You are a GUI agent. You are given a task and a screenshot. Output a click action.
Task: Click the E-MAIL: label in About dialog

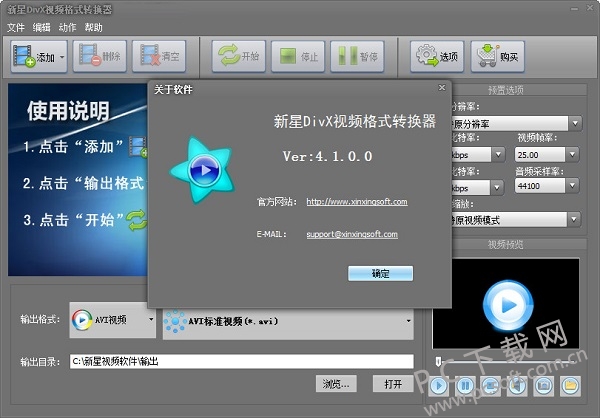[272, 234]
